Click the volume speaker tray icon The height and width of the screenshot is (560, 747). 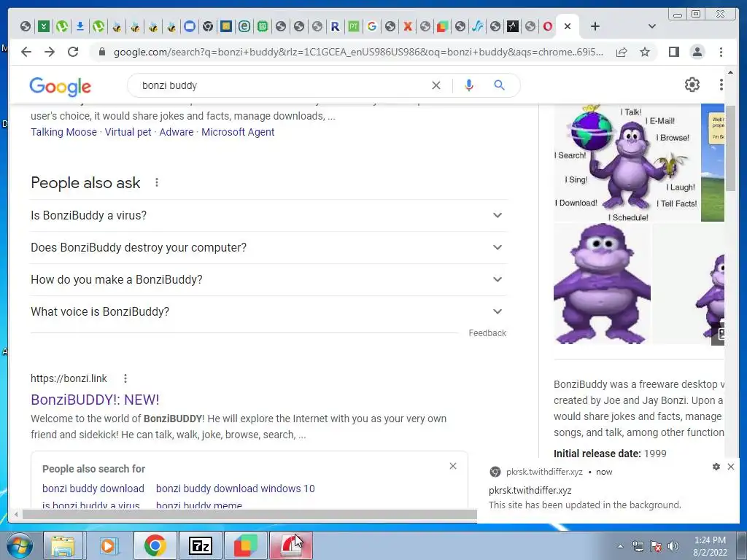(x=673, y=546)
